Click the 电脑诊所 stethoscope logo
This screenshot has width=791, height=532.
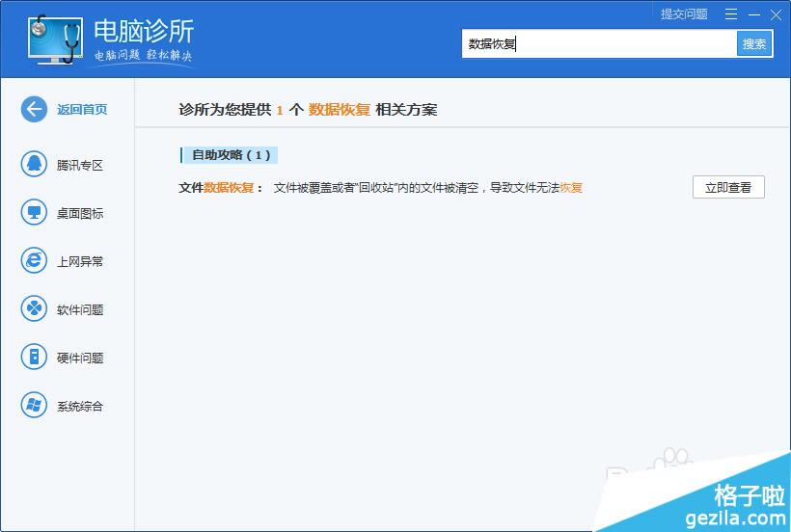[55, 40]
